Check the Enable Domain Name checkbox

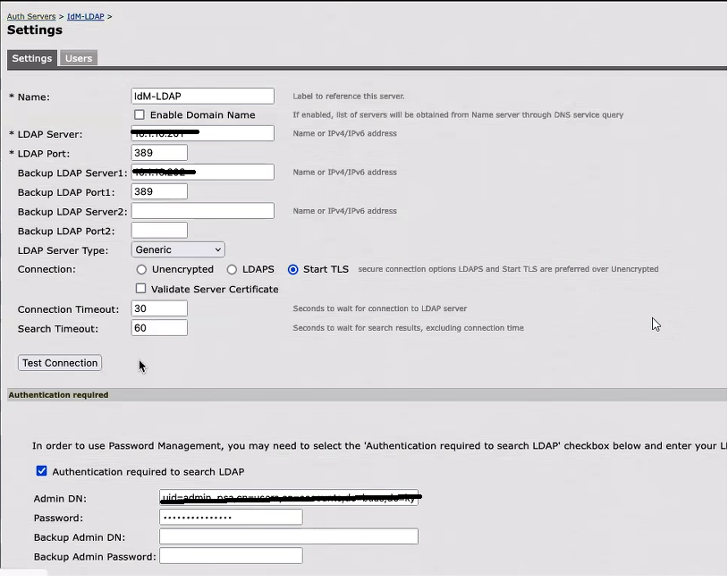click(x=140, y=114)
